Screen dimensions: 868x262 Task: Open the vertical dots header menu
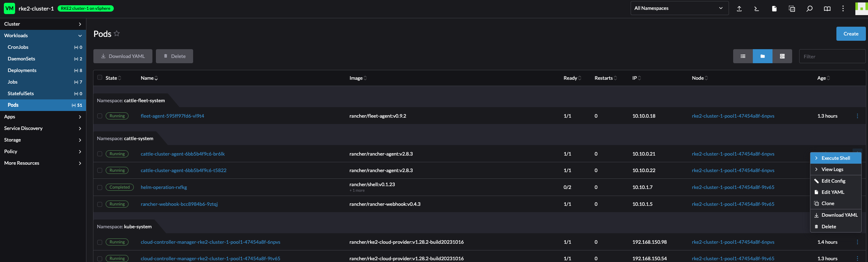tap(843, 8)
